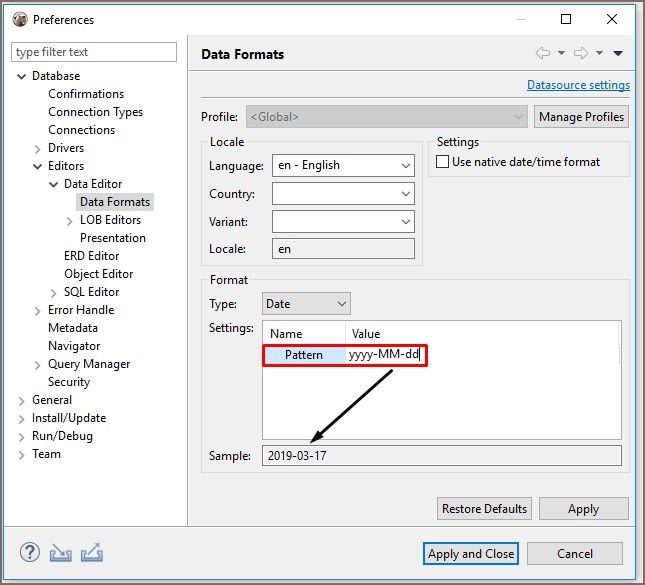This screenshot has height=585, width=645.
Task: Click the Restore Defaults button
Action: point(484,509)
